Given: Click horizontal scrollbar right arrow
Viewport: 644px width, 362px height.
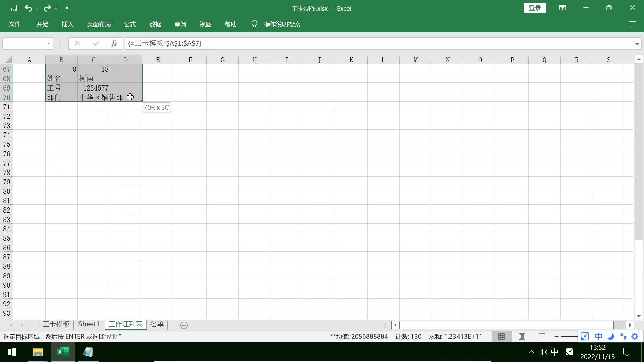Looking at the screenshot, I should click(630, 325).
